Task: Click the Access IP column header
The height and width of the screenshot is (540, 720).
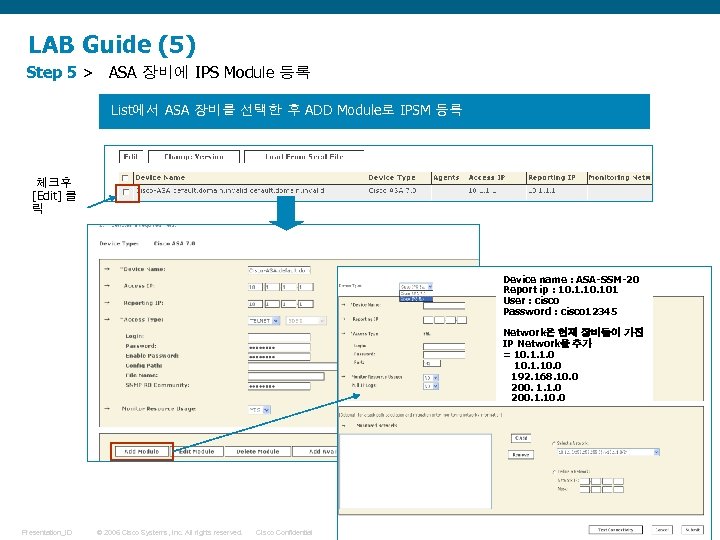Action: (x=487, y=178)
